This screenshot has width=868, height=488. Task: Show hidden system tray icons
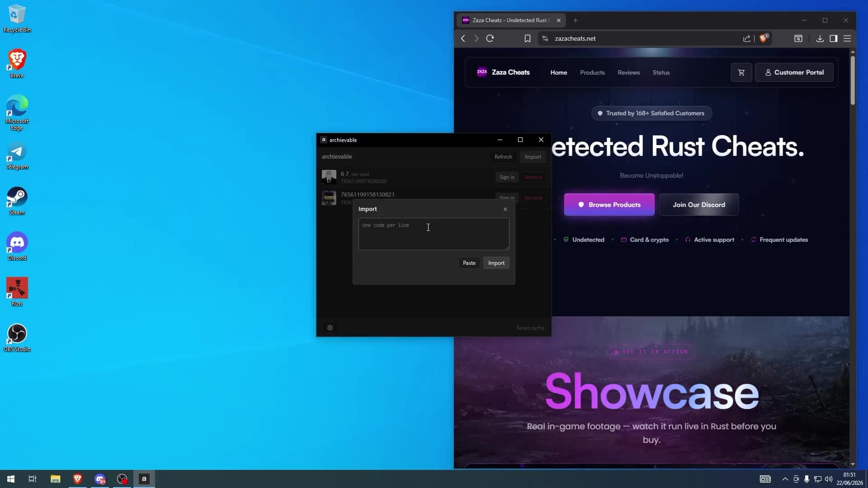(x=785, y=479)
